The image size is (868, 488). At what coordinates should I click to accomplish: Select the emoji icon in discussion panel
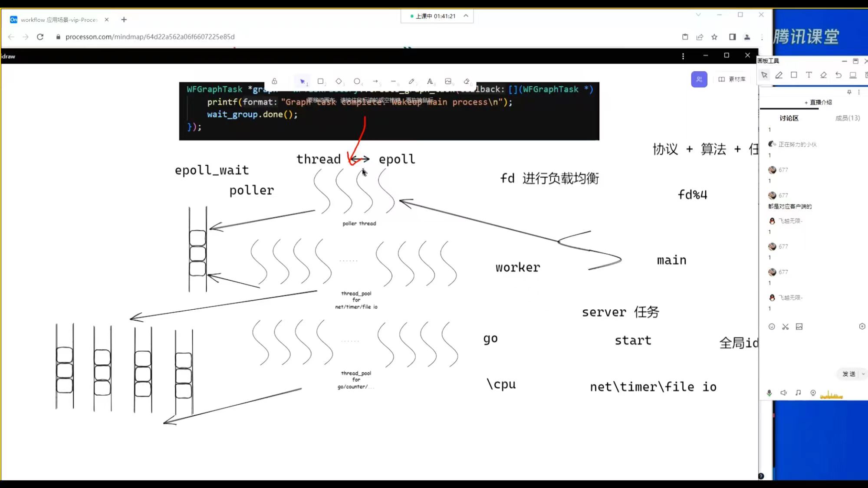click(x=772, y=326)
